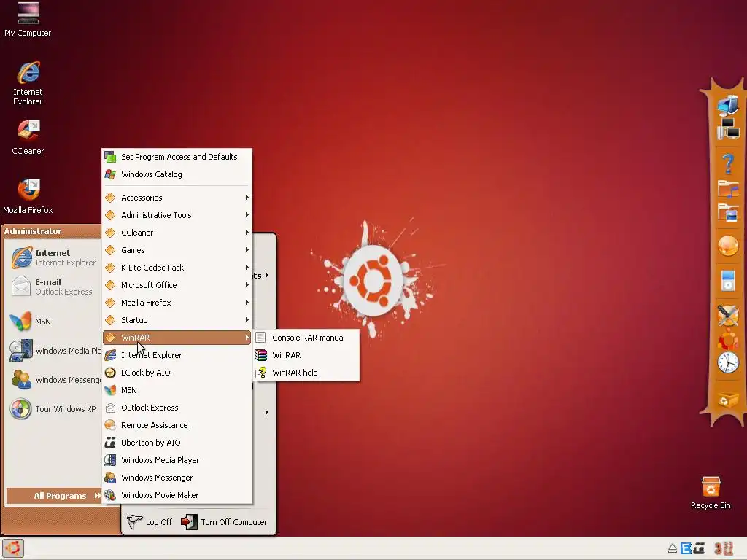
Task: Click the Log Off button
Action: coord(150,522)
